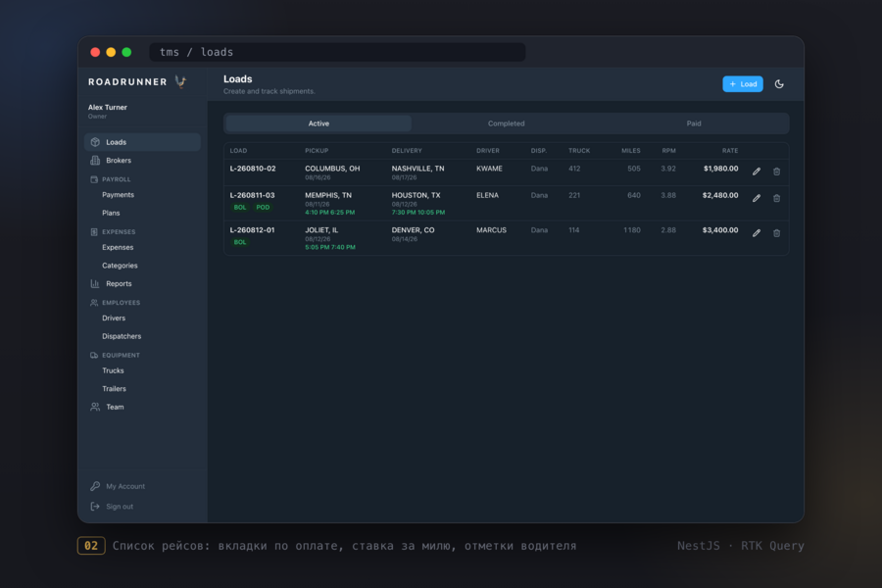Click the Brokers building icon in sidebar
Screen dimensions: 882x588
pyautogui.click(x=95, y=161)
